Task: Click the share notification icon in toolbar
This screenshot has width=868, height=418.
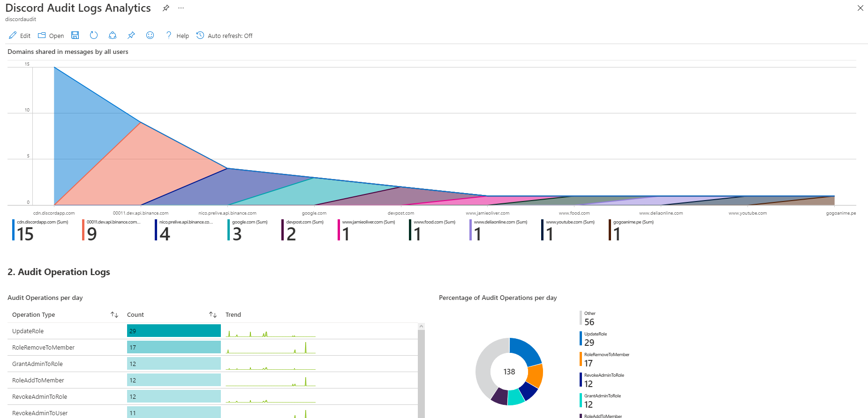Action: (x=113, y=35)
